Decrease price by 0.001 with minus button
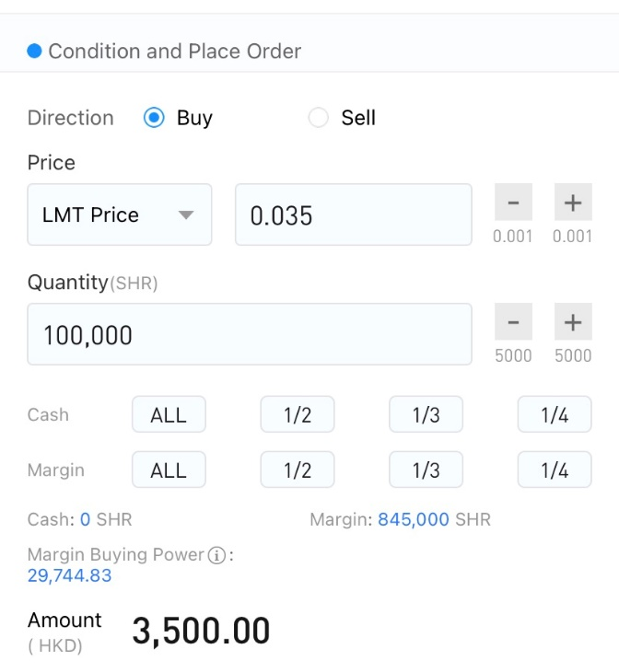 point(513,202)
